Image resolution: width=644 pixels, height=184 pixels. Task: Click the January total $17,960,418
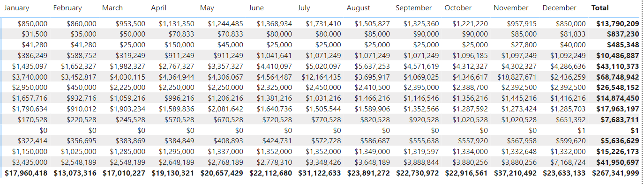(26, 173)
